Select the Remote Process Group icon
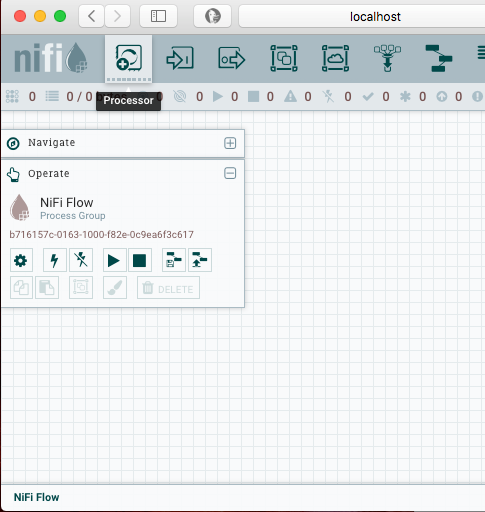This screenshot has width=485, height=512. point(335,58)
